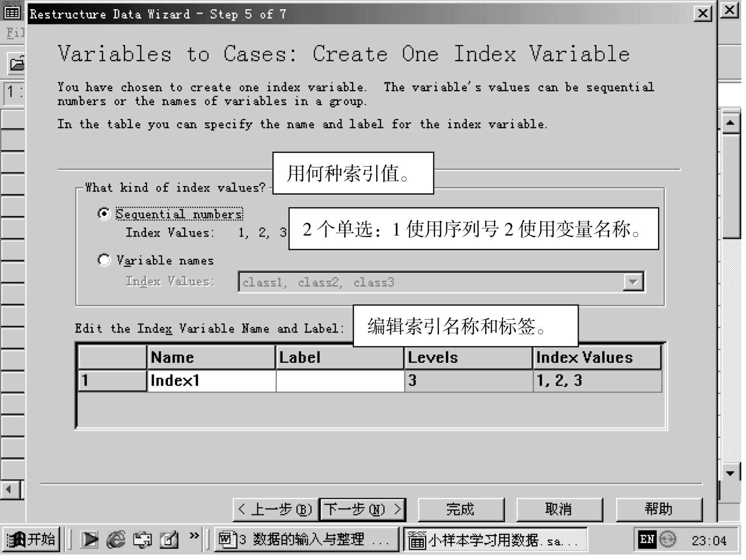Image resolution: width=746 pixels, height=560 pixels.
Task: Click the background window's scroll up arrow
Action: 730,123
